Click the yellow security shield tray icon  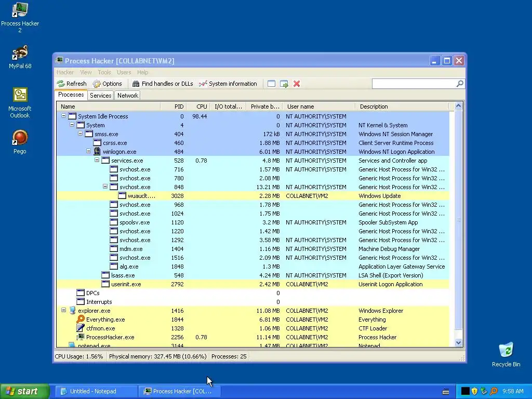click(475, 391)
